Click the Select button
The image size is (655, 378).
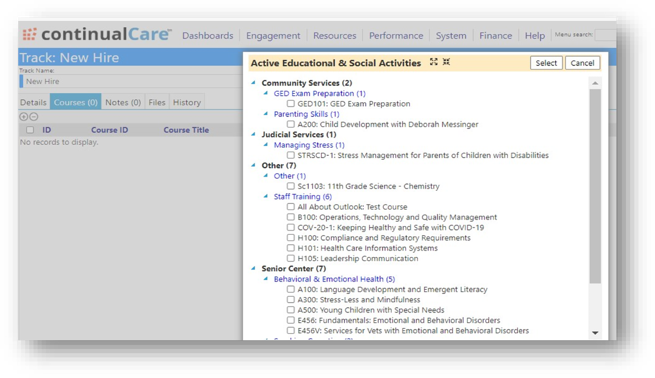point(546,63)
